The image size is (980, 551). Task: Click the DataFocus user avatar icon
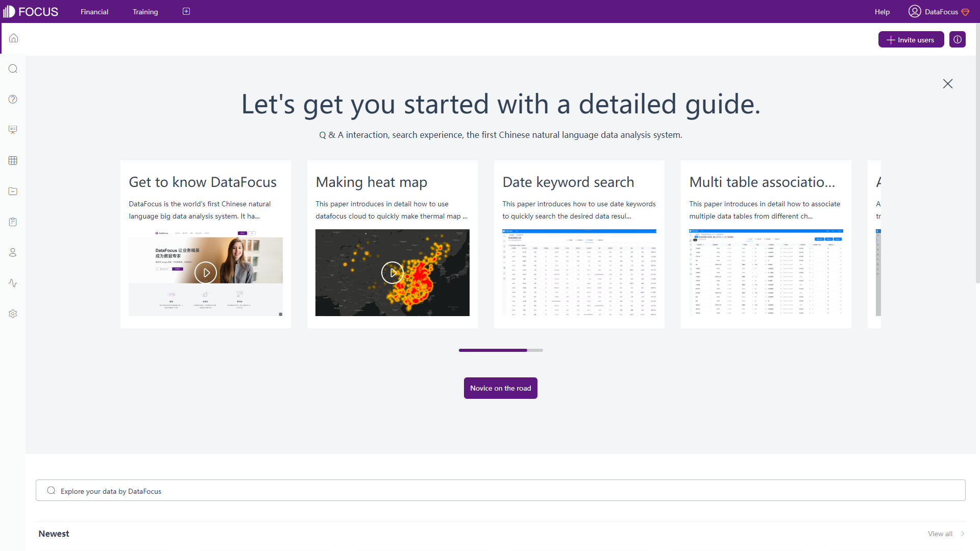(915, 11)
